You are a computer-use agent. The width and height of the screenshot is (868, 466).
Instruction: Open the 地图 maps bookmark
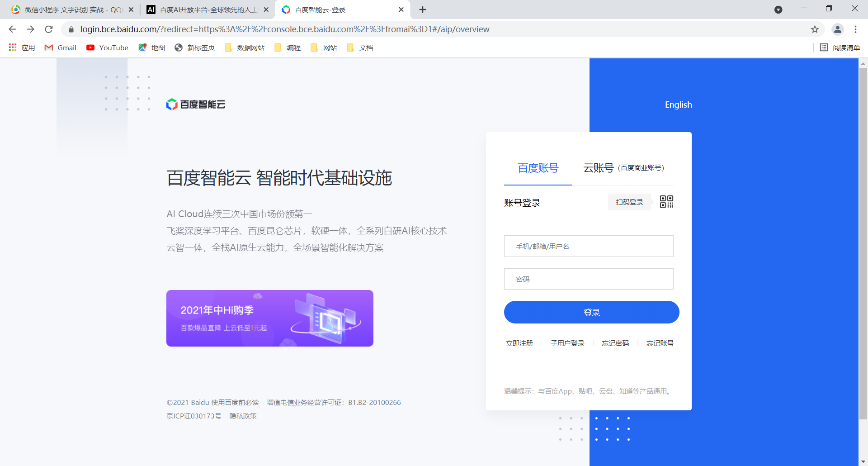click(x=151, y=48)
